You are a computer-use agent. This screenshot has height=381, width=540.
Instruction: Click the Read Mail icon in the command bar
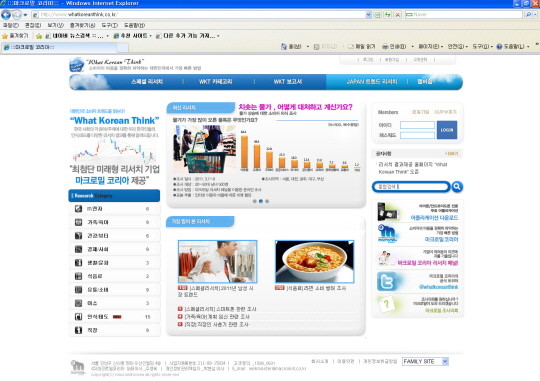[x=351, y=47]
